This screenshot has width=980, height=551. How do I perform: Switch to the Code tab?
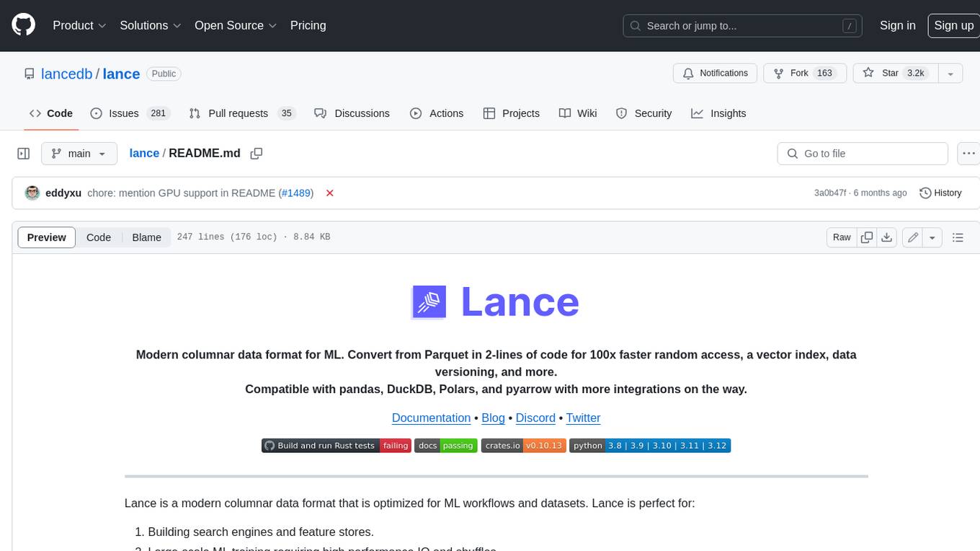tap(51, 113)
